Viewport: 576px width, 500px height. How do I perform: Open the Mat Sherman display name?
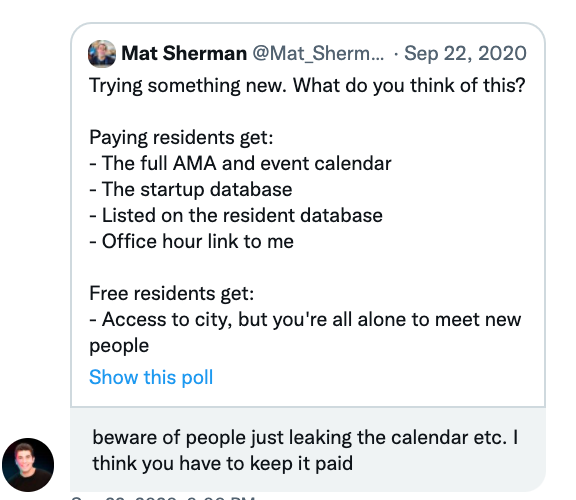point(184,54)
